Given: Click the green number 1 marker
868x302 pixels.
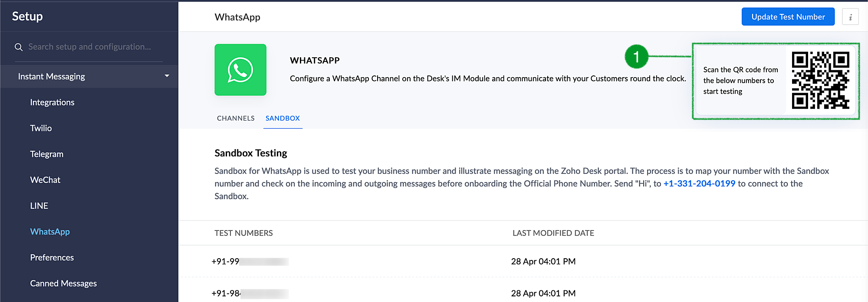Looking at the screenshot, I should tap(636, 57).
